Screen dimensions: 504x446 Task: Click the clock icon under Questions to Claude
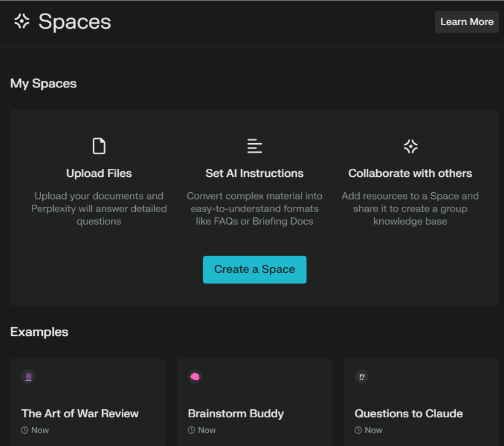[358, 430]
